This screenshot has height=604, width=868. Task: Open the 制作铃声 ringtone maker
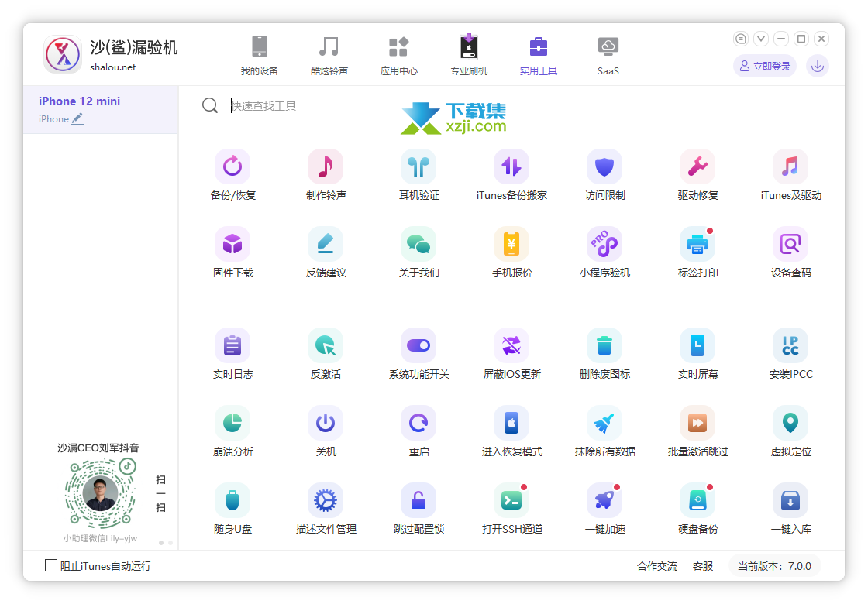tap(325, 166)
